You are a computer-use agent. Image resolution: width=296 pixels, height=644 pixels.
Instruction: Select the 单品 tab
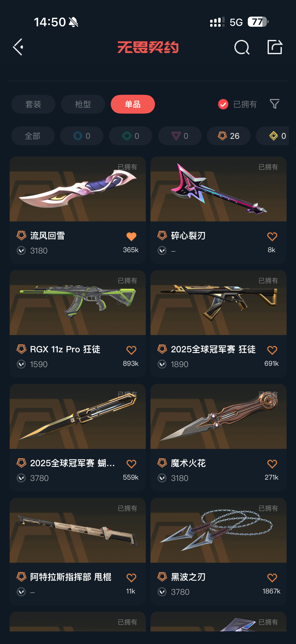click(x=133, y=104)
